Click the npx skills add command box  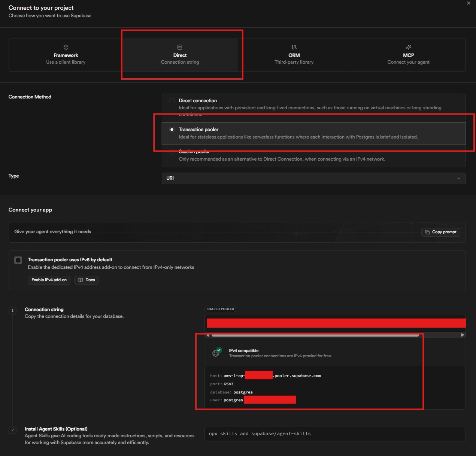[x=335, y=434]
